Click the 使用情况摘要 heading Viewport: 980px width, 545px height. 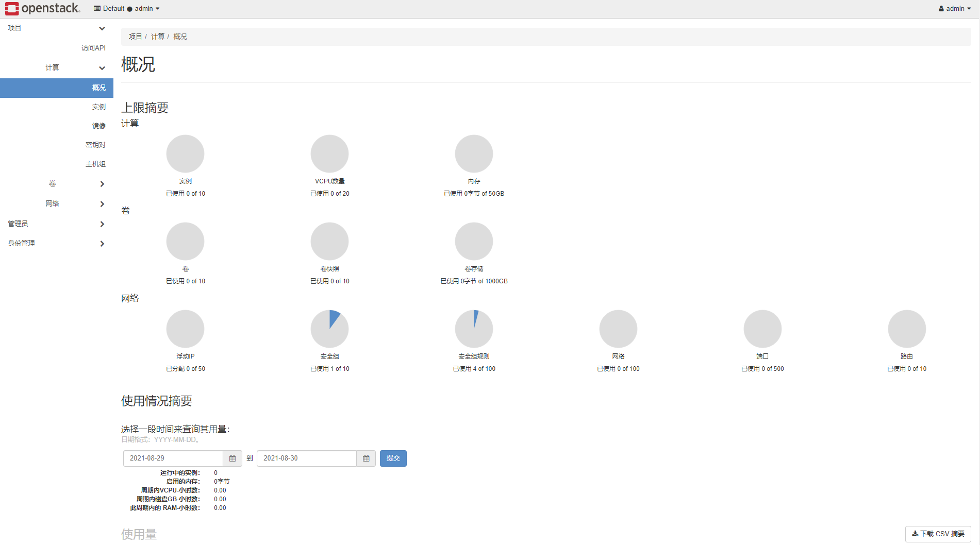pyautogui.click(x=157, y=401)
